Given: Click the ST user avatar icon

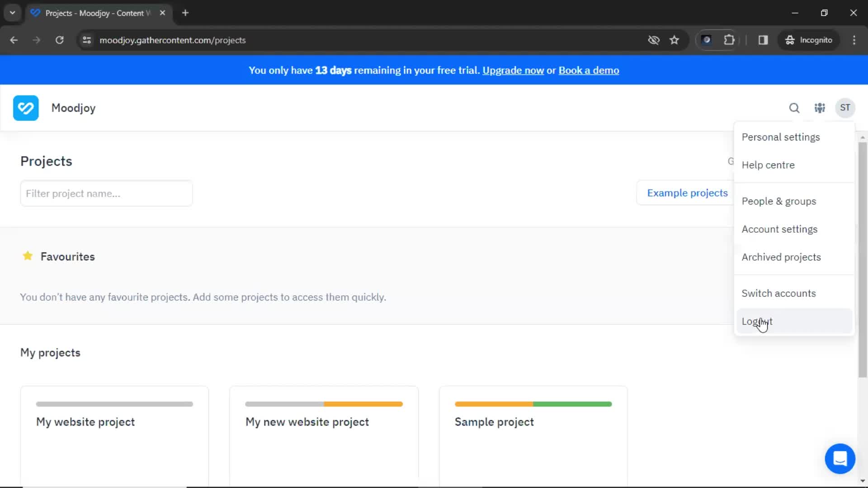Looking at the screenshot, I should 845,108.
